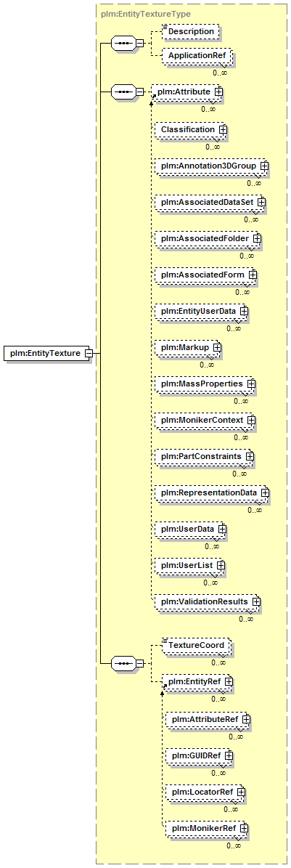Open the plm:EntityTextureType header link
Viewport: 291px width, 868px height.
[x=147, y=13]
